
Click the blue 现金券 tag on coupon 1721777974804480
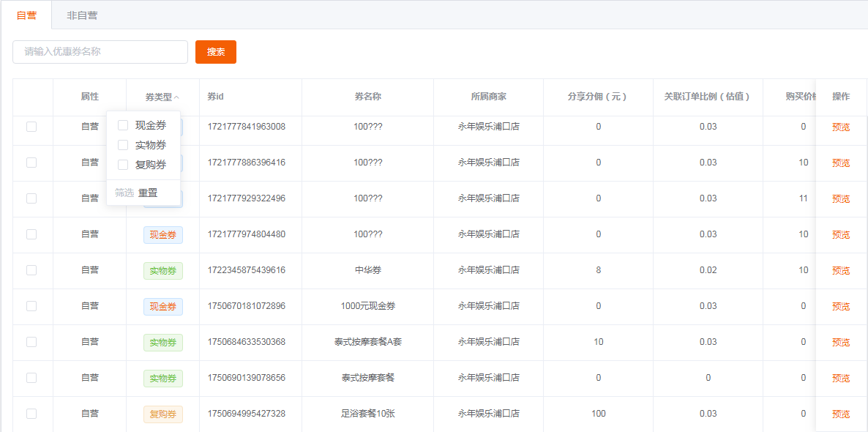(x=162, y=234)
